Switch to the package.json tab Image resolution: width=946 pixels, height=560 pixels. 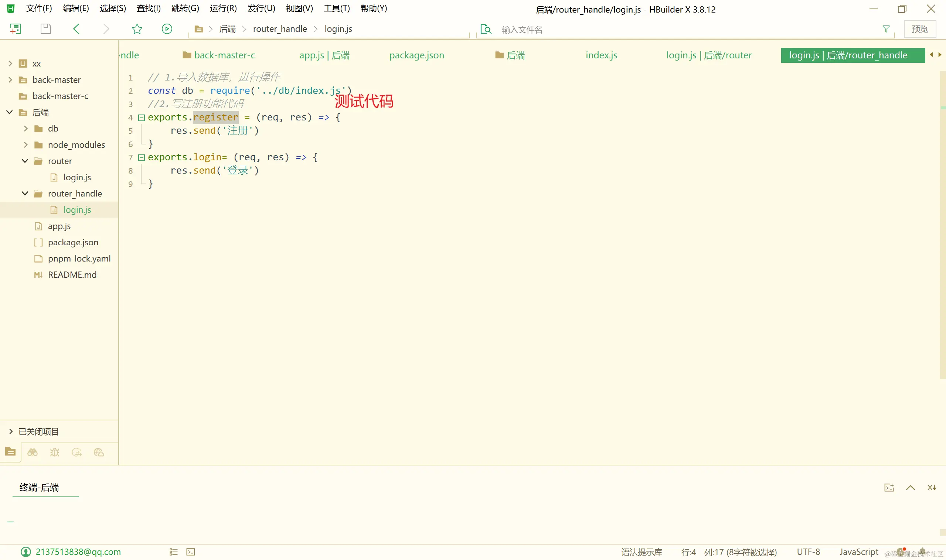(416, 55)
